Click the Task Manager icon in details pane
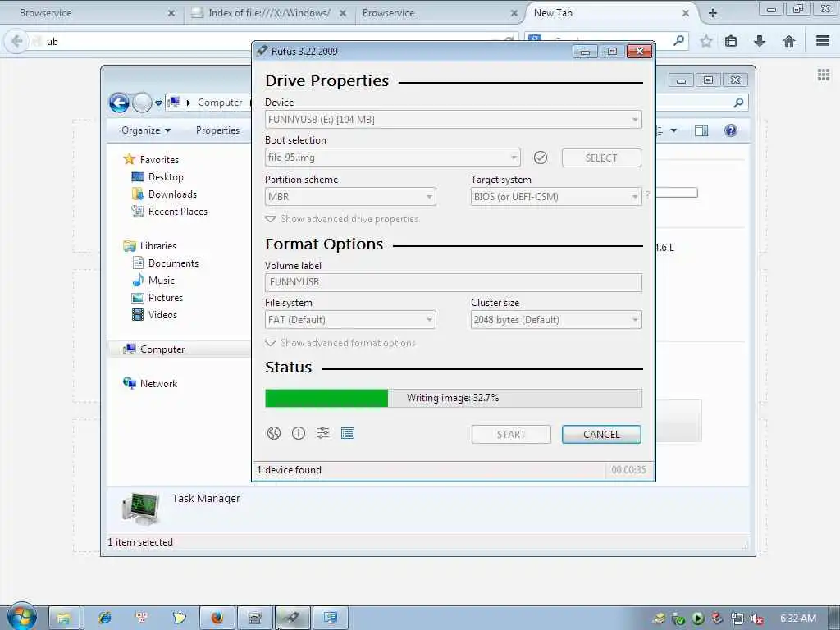840x630 pixels. 141,509
